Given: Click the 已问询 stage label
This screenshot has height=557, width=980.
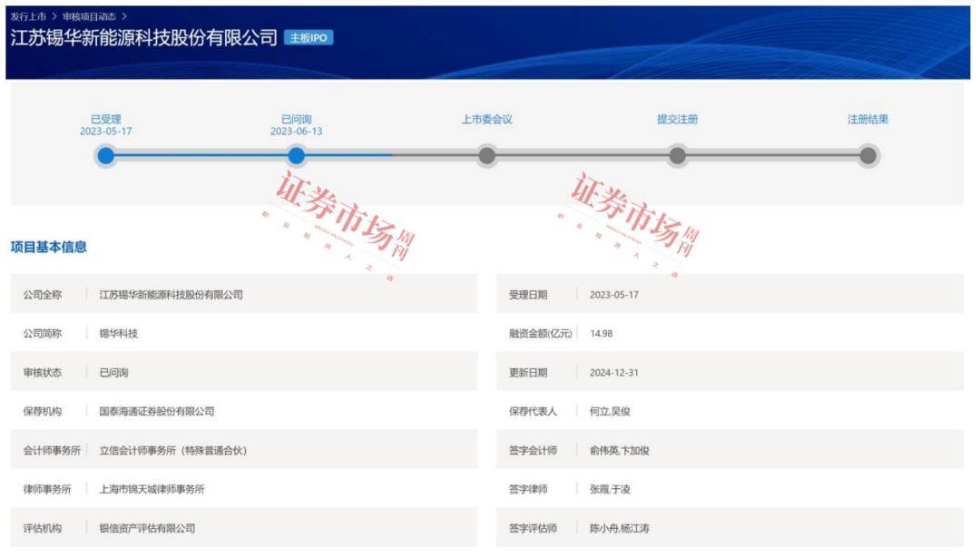Looking at the screenshot, I should (x=296, y=119).
